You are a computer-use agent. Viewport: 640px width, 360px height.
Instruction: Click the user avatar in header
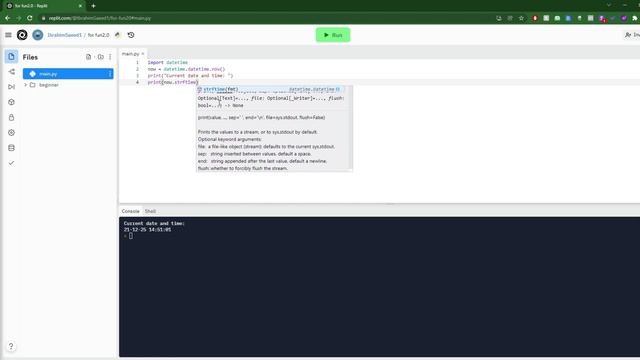click(x=38, y=35)
